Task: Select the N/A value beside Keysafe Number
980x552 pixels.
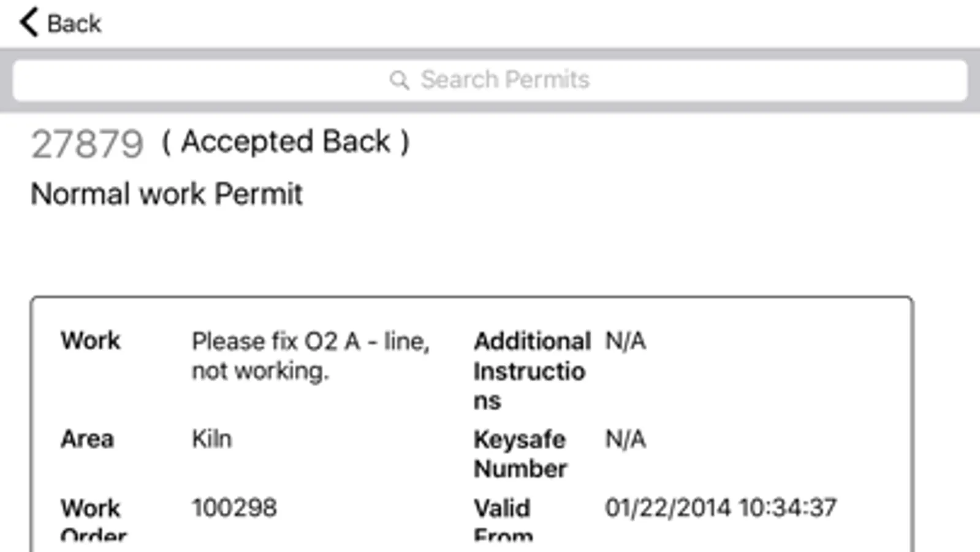Action: (x=625, y=439)
